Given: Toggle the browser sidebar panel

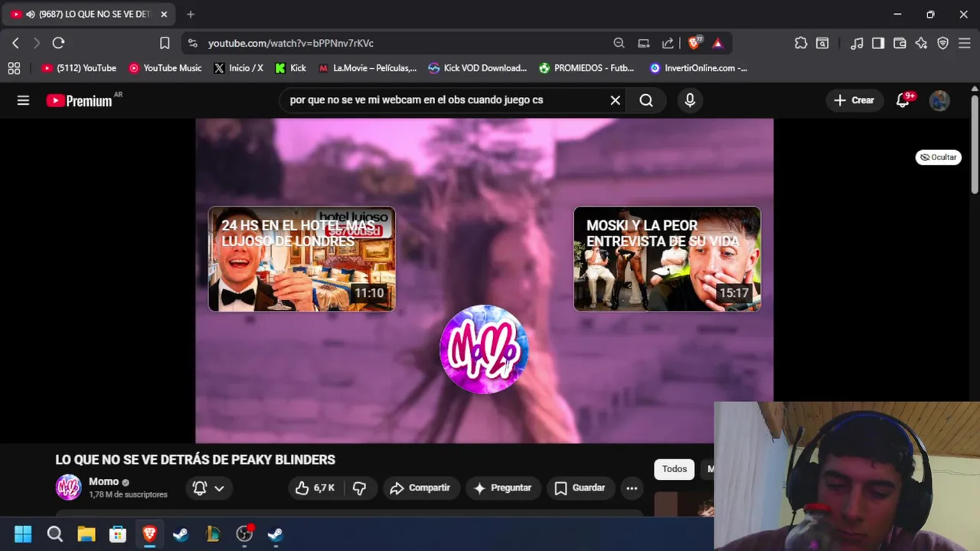Looking at the screenshot, I should point(878,43).
